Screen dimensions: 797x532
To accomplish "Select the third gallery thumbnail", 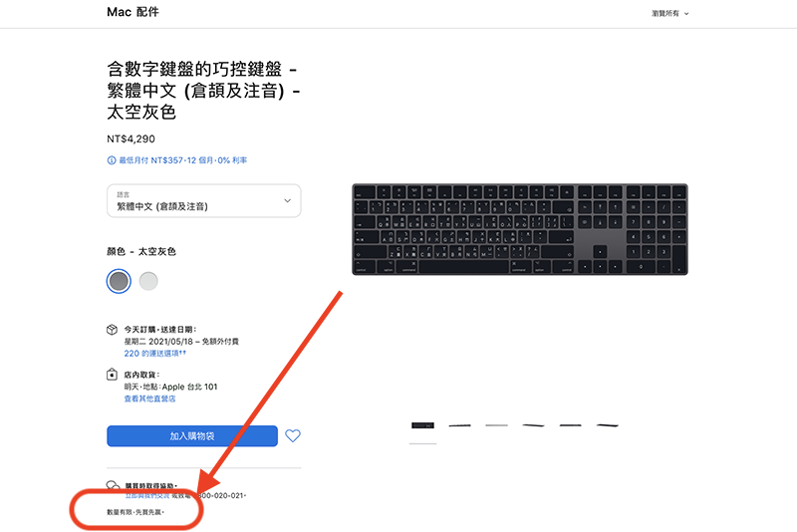I will pyautogui.click(x=496, y=425).
